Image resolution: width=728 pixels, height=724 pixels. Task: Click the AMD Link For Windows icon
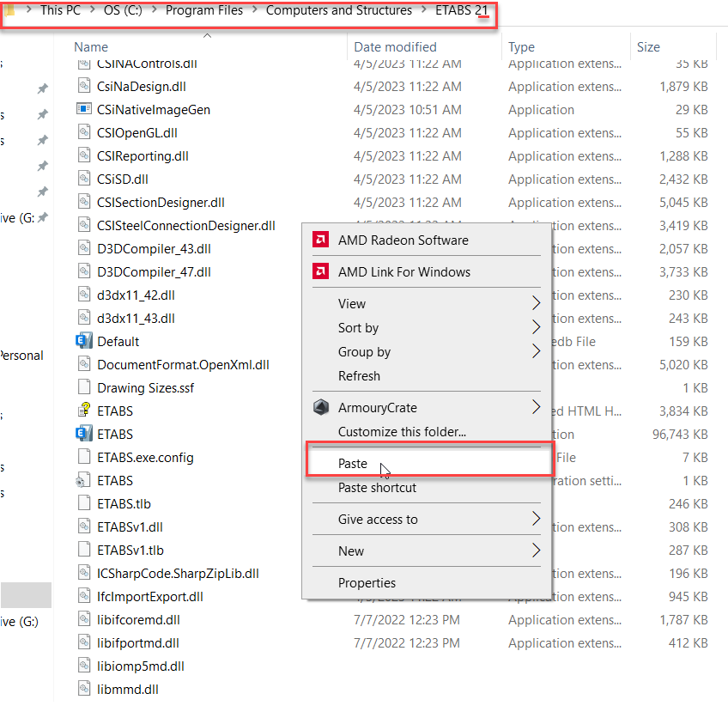click(x=320, y=272)
